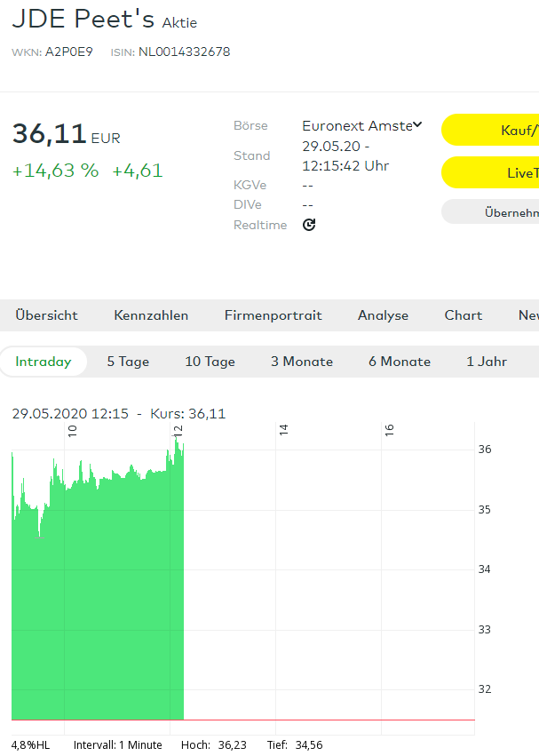Open the Übersicht tab
Viewport: 539px width, 756px height.
click(x=47, y=315)
